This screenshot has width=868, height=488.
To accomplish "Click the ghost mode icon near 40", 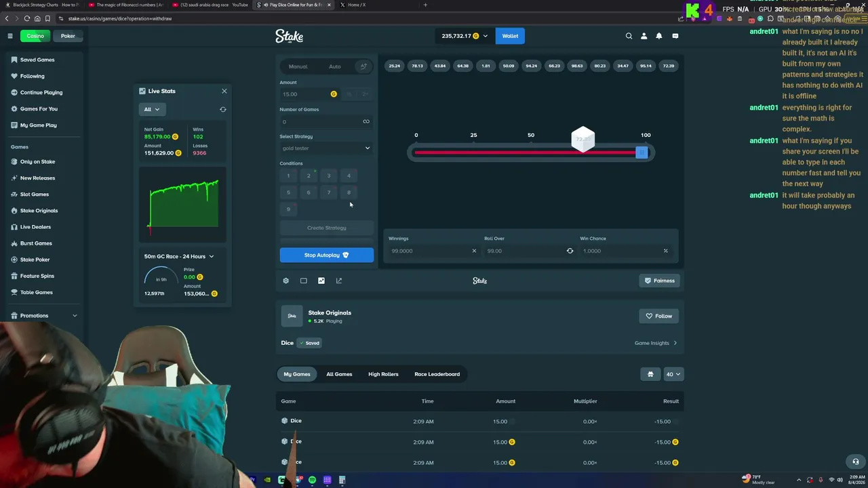I will click(650, 374).
